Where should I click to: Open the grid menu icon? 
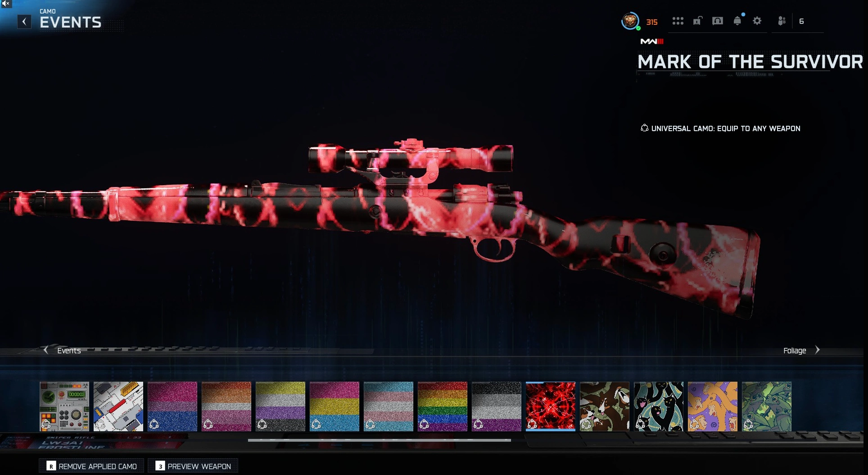(x=678, y=21)
